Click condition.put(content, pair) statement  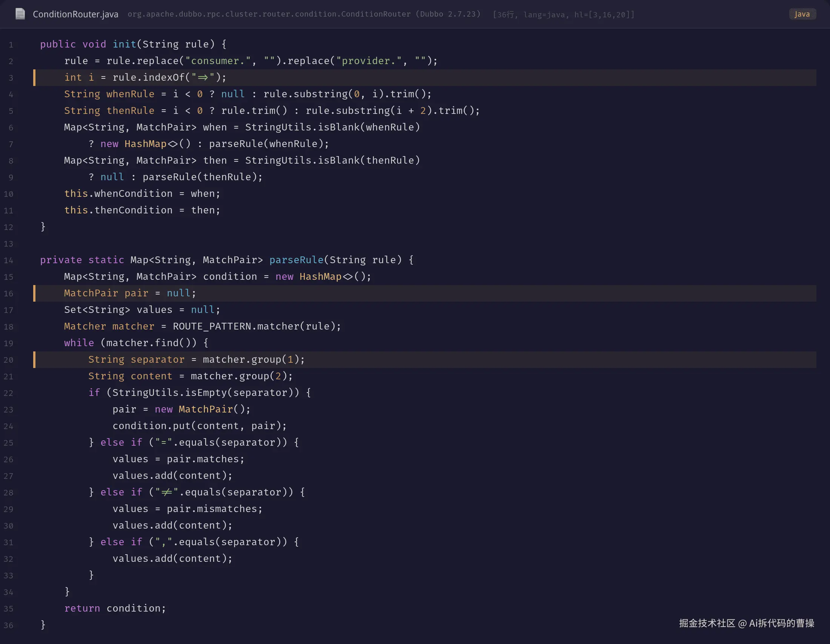pos(200,426)
